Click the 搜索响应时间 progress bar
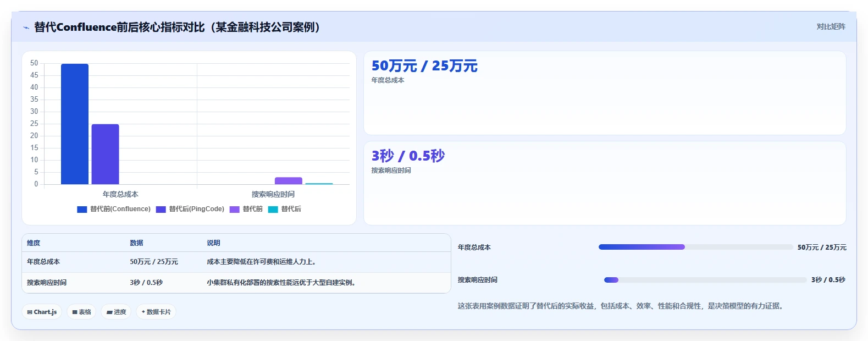868x341 pixels. pos(705,280)
